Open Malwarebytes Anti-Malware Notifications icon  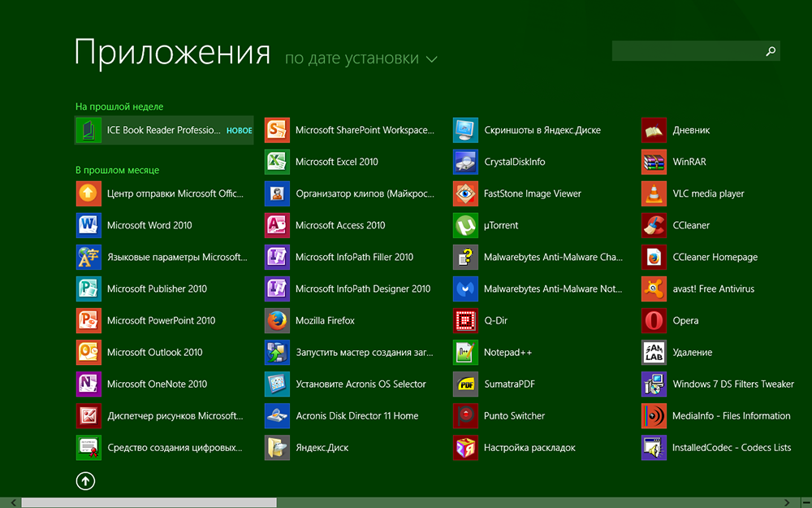tap(465, 289)
